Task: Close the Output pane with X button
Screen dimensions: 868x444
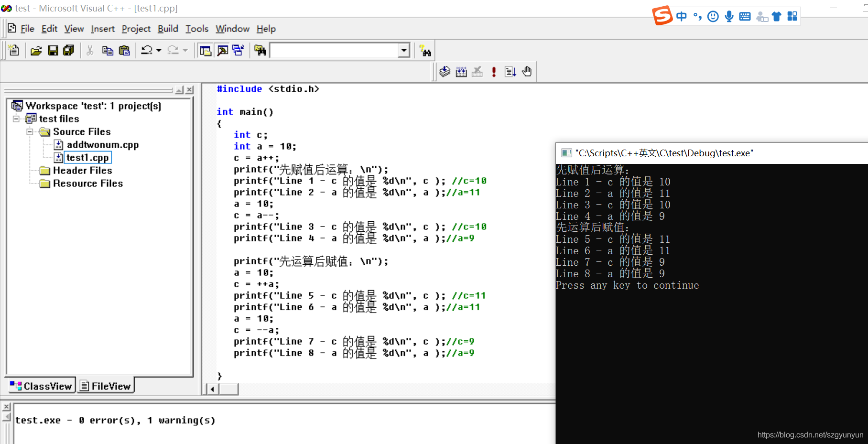Action: tap(6, 407)
